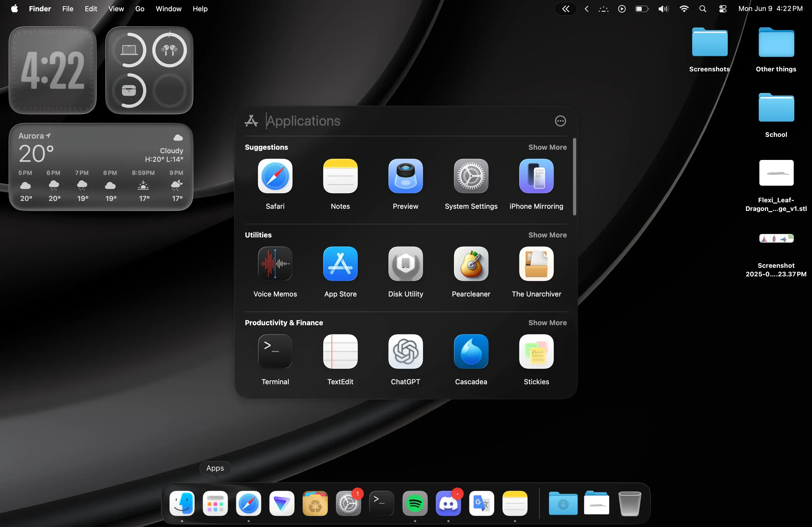Click the Aurora weather widget
Viewport: 812px width, 527px height.
[x=101, y=167]
